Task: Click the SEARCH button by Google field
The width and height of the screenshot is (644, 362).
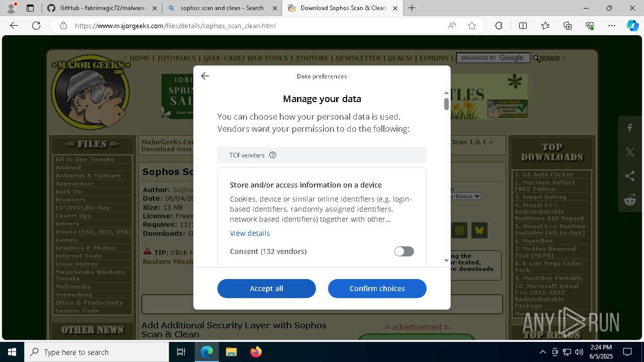Action: point(546,58)
